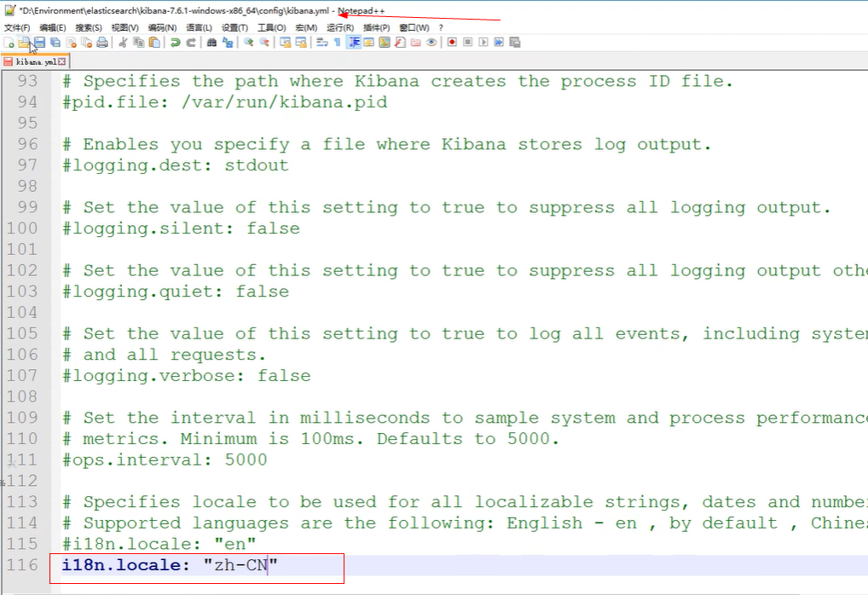Click the Copy toolbar icon
This screenshot has width=868, height=595.
click(138, 43)
